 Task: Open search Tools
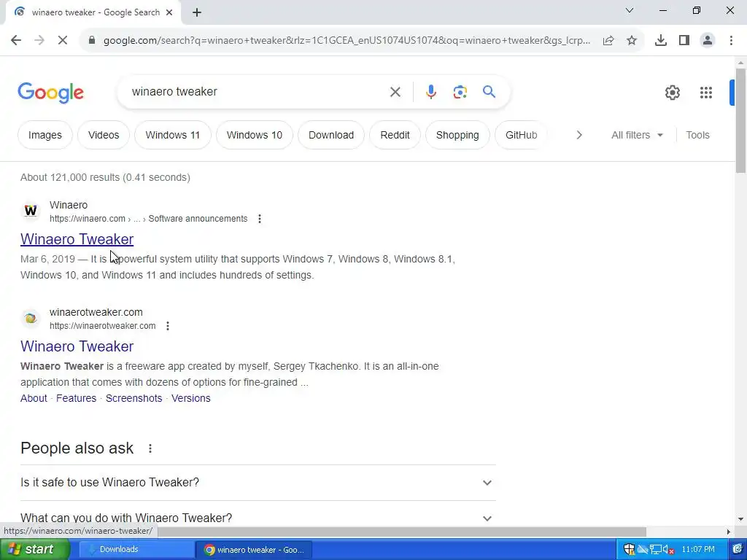(697, 135)
